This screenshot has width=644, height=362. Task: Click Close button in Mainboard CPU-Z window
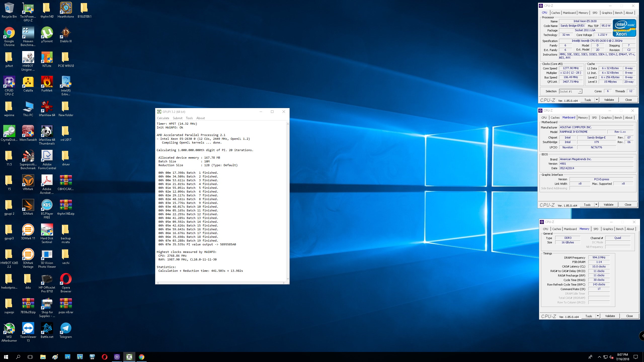628,205
